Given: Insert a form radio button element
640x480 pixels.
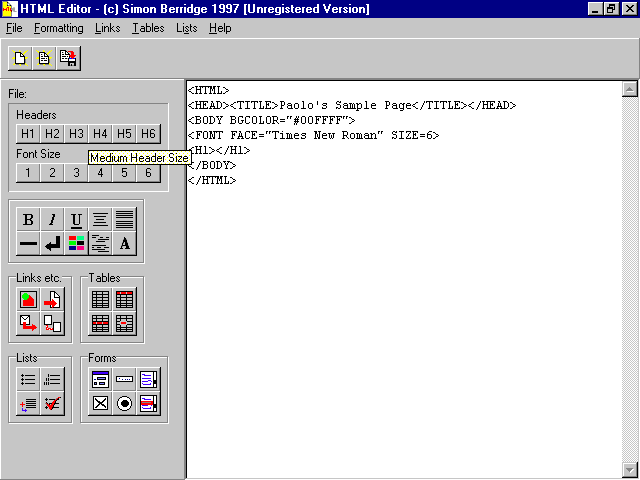Looking at the screenshot, I should (x=124, y=403).
